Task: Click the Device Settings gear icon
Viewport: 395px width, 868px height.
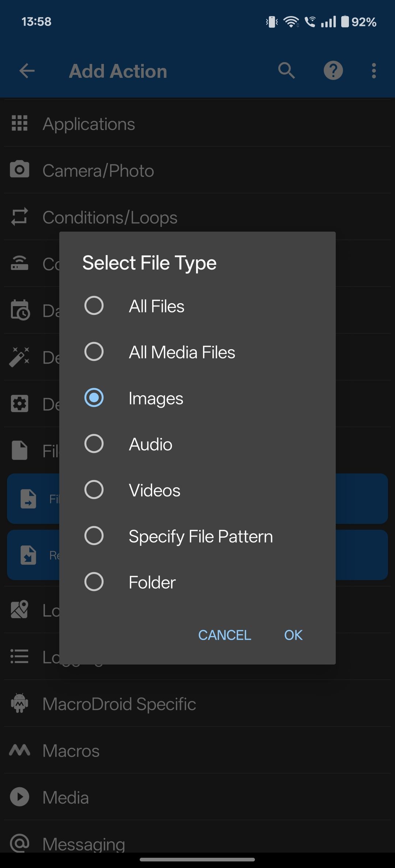Action: pyautogui.click(x=20, y=404)
